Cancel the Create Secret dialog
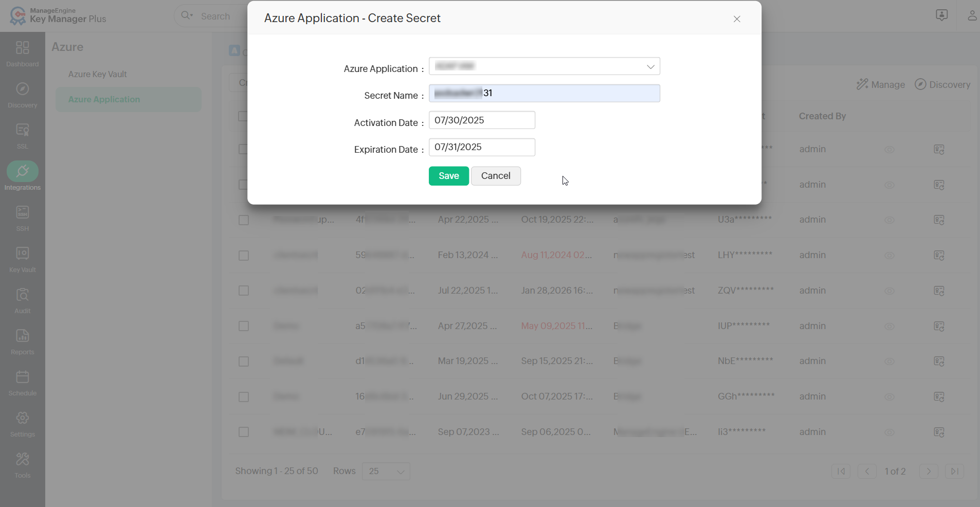This screenshot has width=980, height=507. [x=495, y=175]
